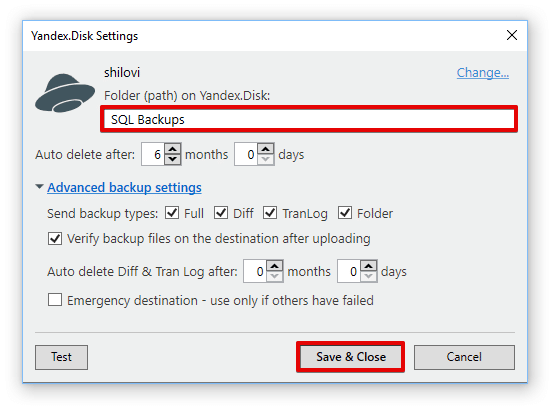This screenshot has height=406, width=550.
Task: Uncheck the Full backup type checkbox
Action: 172,213
